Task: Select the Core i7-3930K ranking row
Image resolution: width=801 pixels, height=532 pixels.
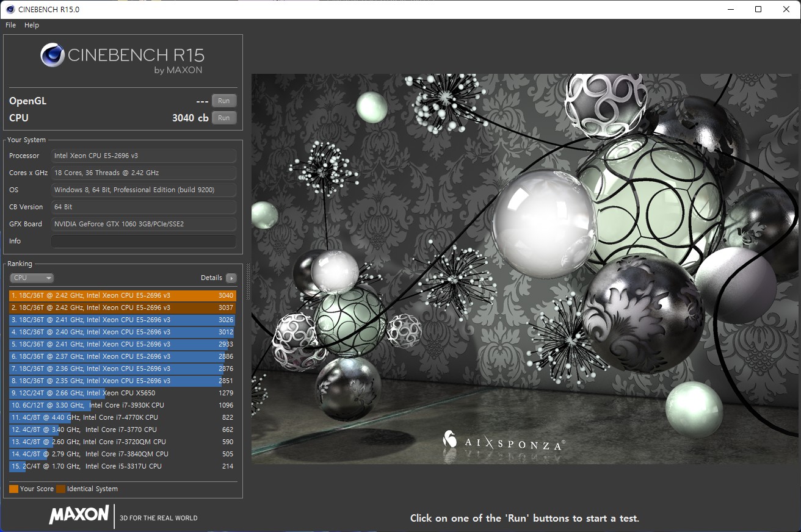Action: click(x=122, y=405)
